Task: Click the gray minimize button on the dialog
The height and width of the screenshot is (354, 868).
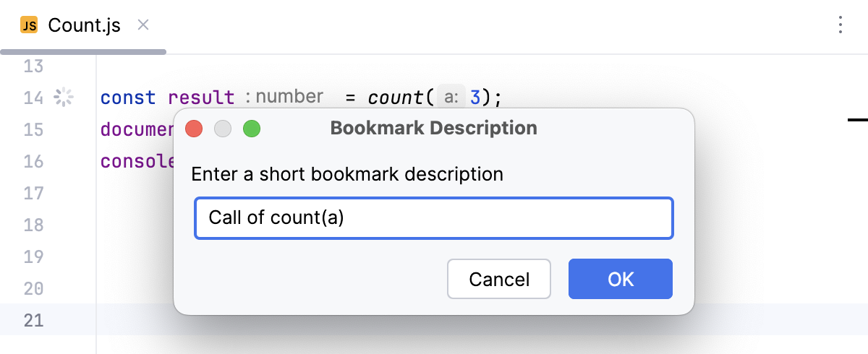Action: coord(223,129)
